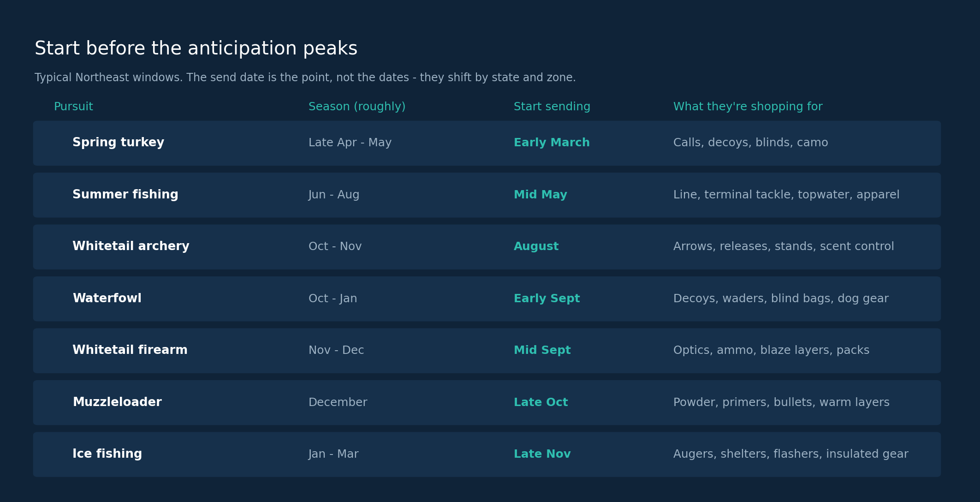Click the Mid May send date
980x502 pixels.
[x=540, y=195]
